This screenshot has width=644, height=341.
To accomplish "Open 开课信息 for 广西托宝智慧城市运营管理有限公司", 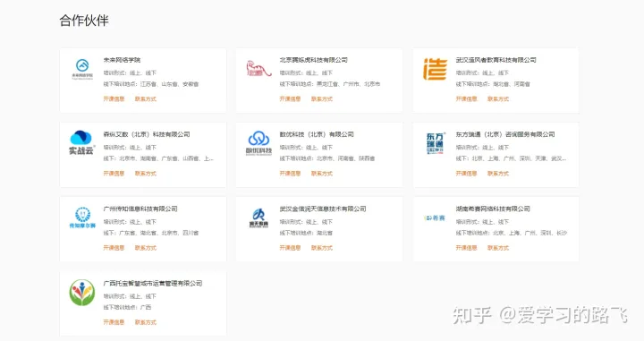I will point(114,322).
